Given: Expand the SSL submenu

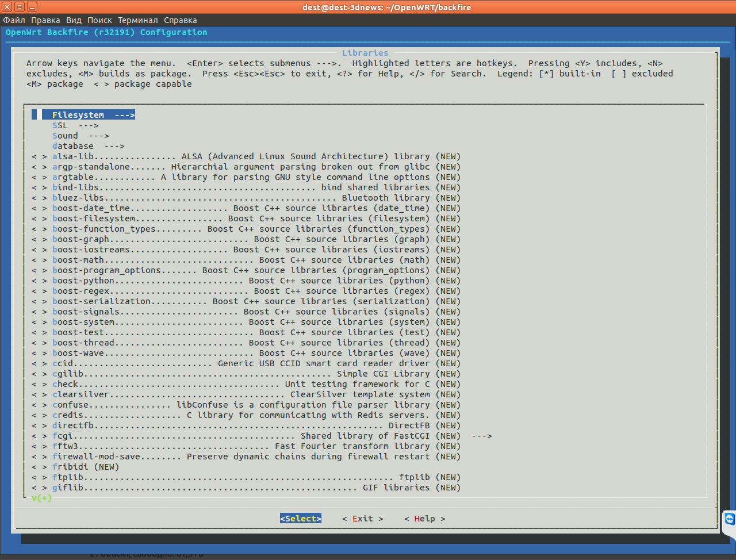Looking at the screenshot, I should tap(75, 125).
